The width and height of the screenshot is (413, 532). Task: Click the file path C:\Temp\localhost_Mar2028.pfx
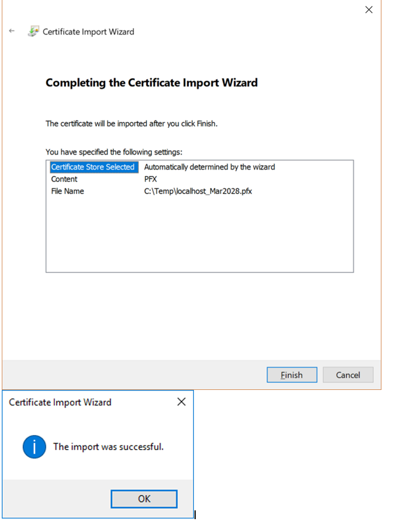tap(198, 191)
